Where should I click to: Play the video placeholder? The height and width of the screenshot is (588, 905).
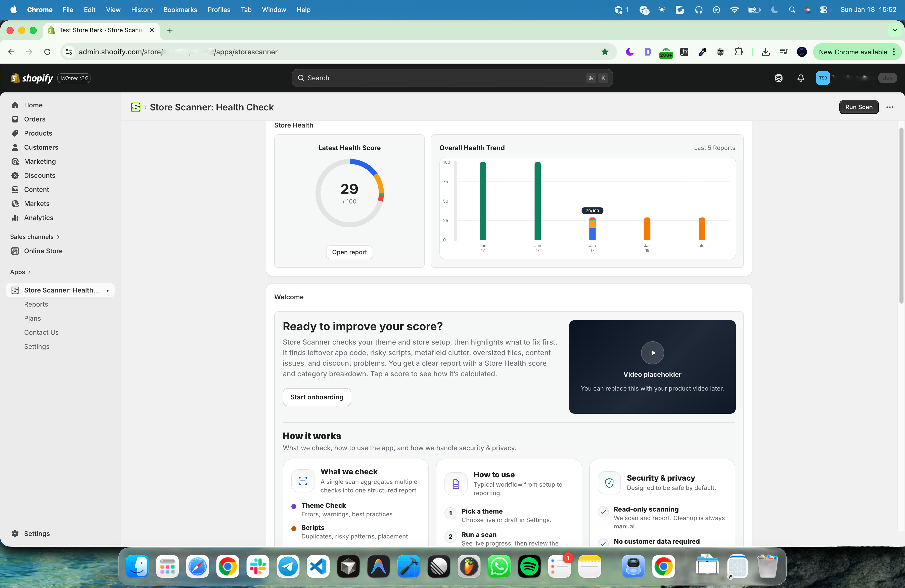[x=652, y=353]
